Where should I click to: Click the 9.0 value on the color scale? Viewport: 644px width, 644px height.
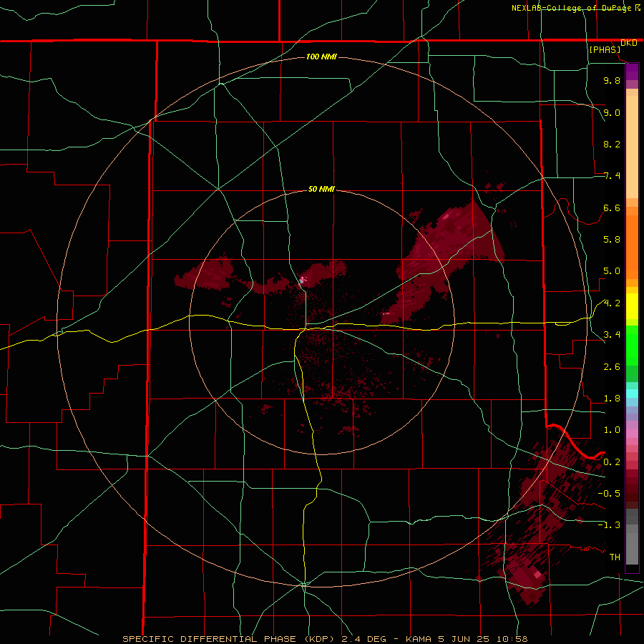tap(612, 112)
